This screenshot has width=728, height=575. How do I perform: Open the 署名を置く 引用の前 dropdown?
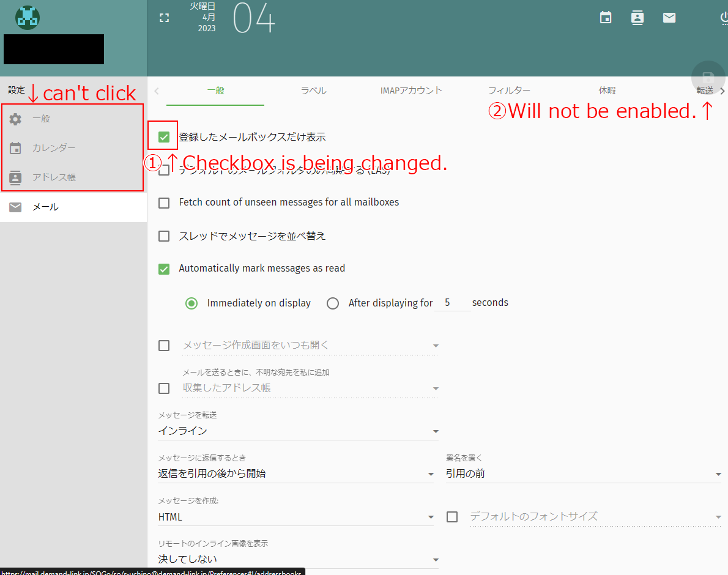click(x=583, y=473)
